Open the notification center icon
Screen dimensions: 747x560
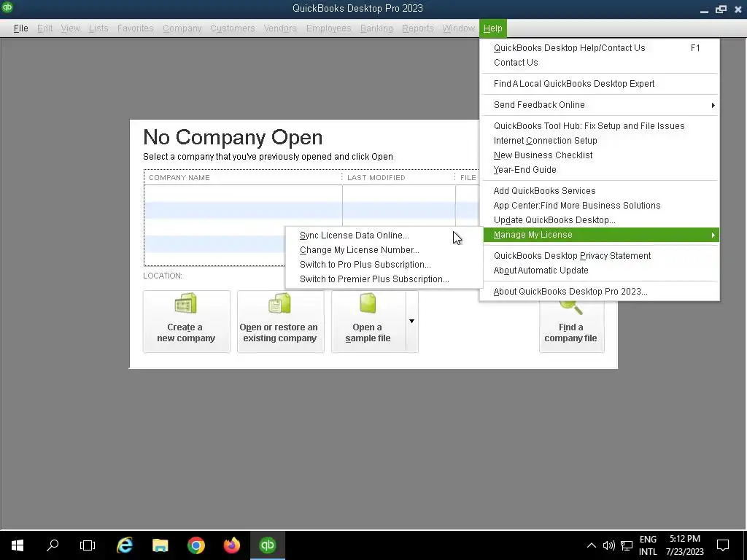click(x=723, y=545)
